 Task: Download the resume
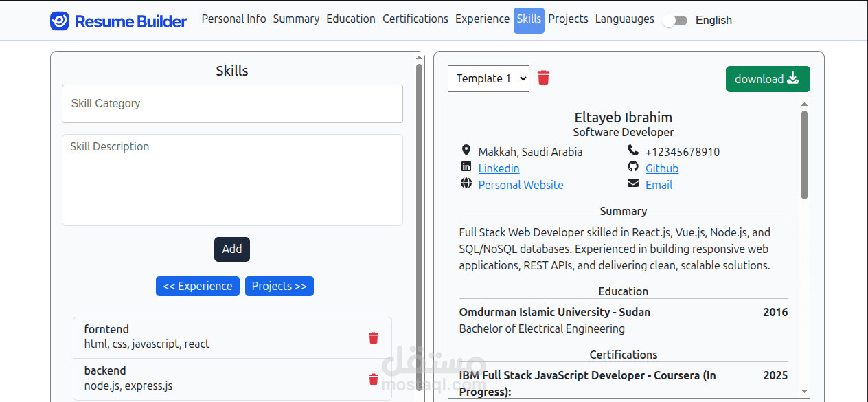[x=768, y=79]
